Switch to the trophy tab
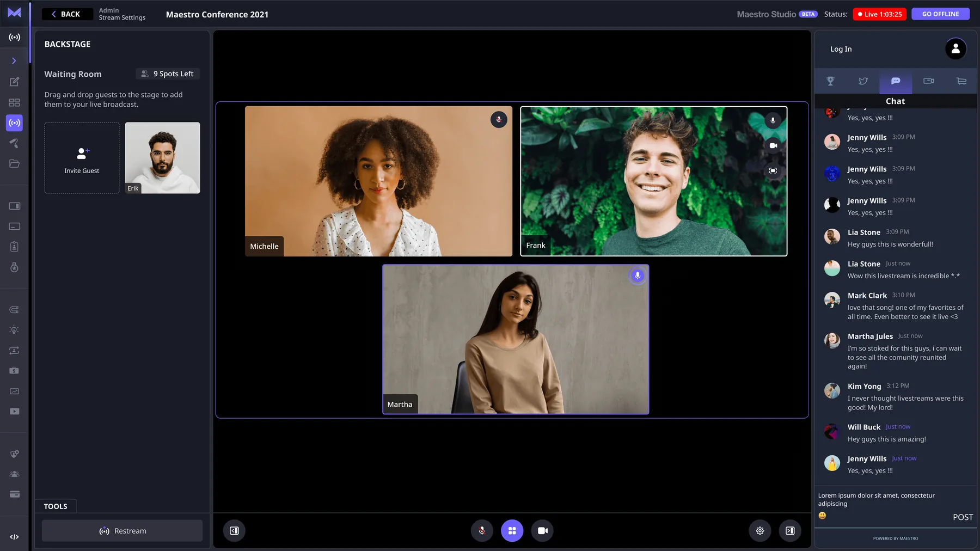Screen dimensions: 980x551 pos(830,81)
